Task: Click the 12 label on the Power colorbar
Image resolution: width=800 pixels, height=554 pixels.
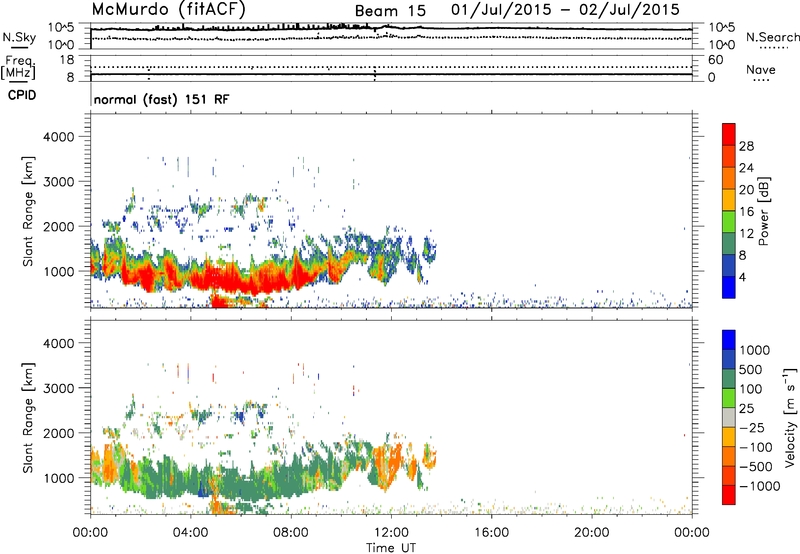Action: (x=746, y=233)
